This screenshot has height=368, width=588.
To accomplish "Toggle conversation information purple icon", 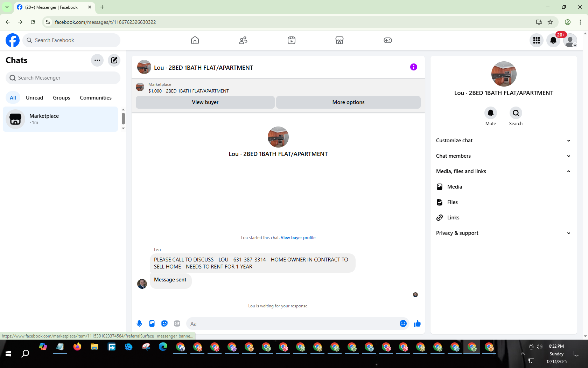I will (x=414, y=67).
